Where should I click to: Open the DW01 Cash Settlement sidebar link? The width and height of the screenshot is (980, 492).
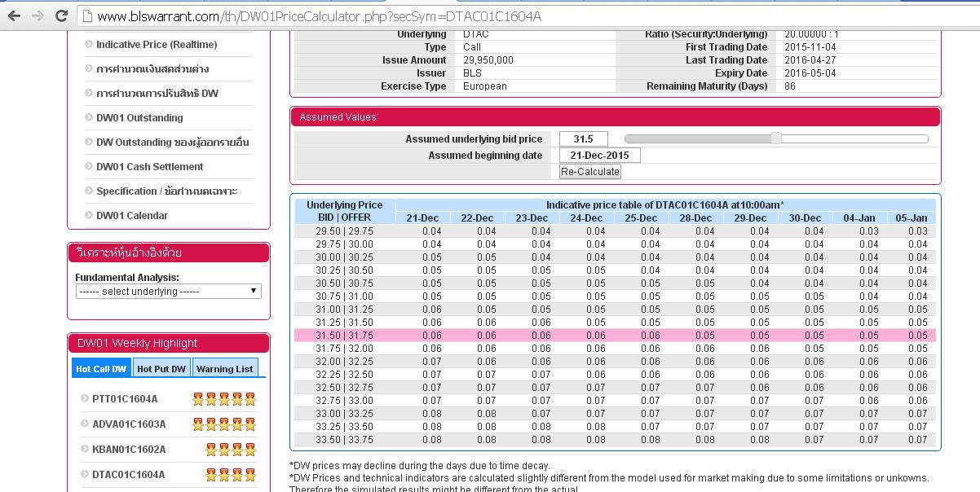[150, 166]
